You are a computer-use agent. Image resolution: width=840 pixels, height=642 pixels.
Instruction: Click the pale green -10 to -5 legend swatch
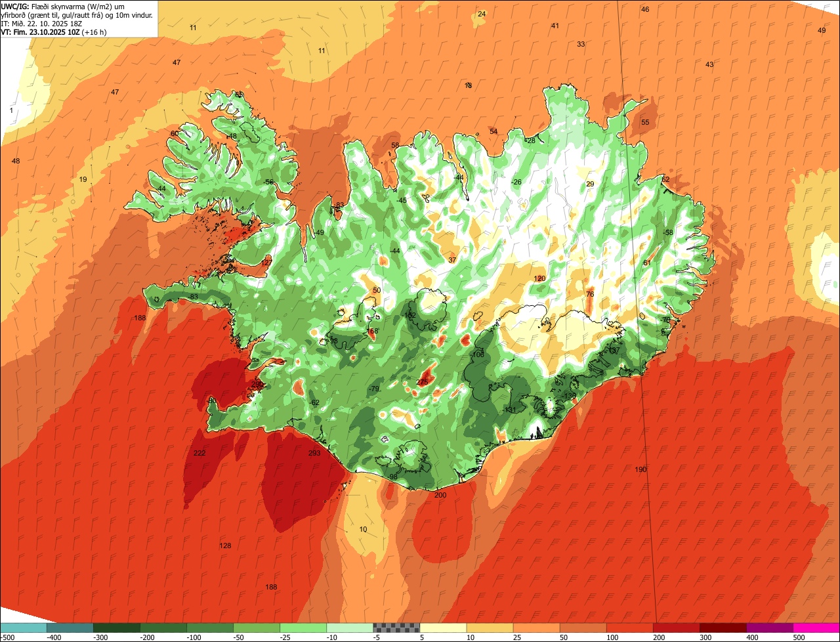pyautogui.click(x=350, y=628)
